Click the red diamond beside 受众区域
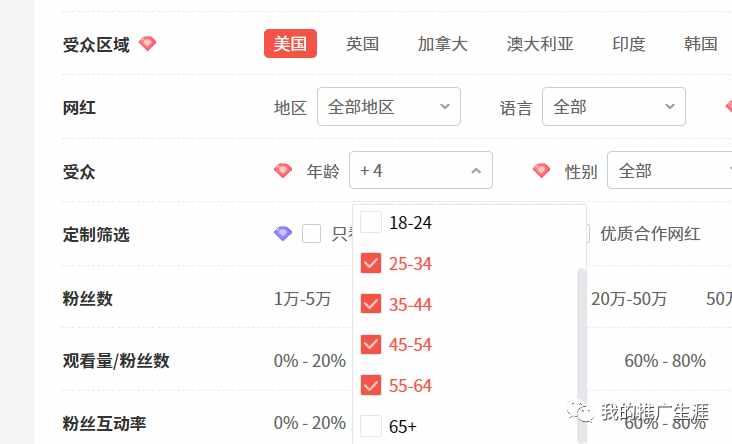Viewport: 732px width, 444px height. 148,43
